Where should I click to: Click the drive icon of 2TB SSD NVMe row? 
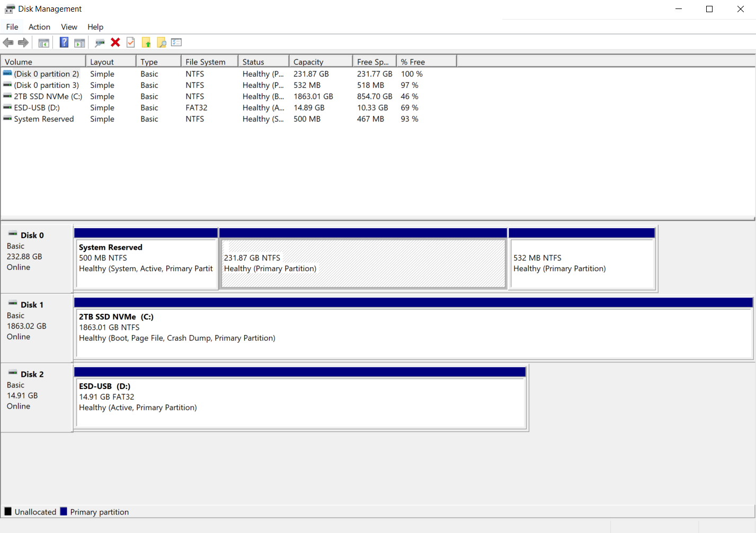7,96
